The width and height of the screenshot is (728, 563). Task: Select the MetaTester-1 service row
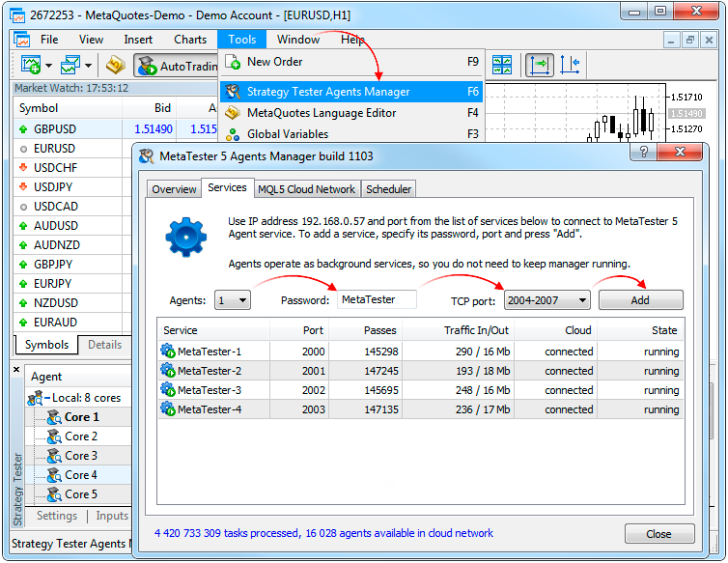421,352
